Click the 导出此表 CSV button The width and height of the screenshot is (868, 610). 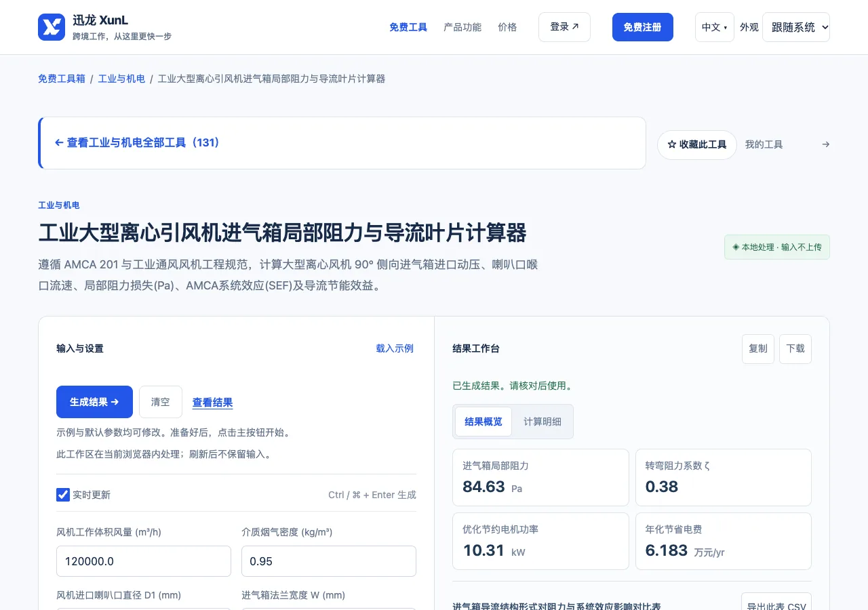(x=776, y=602)
